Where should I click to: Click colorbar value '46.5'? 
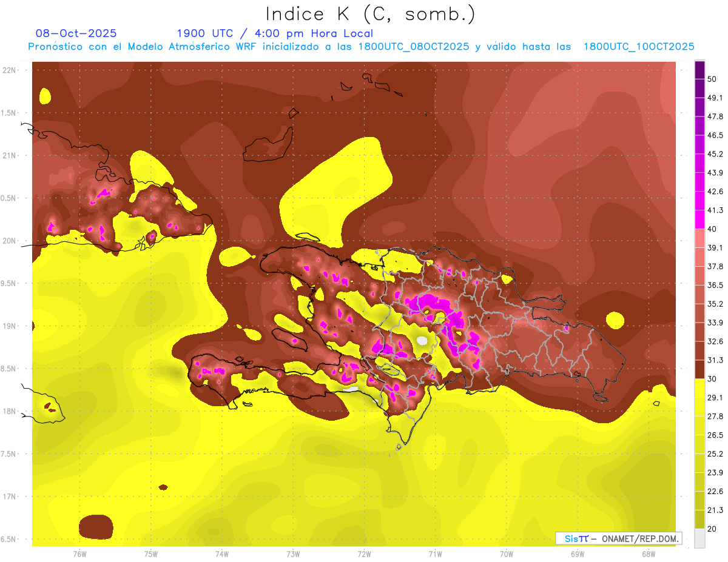[716, 135]
